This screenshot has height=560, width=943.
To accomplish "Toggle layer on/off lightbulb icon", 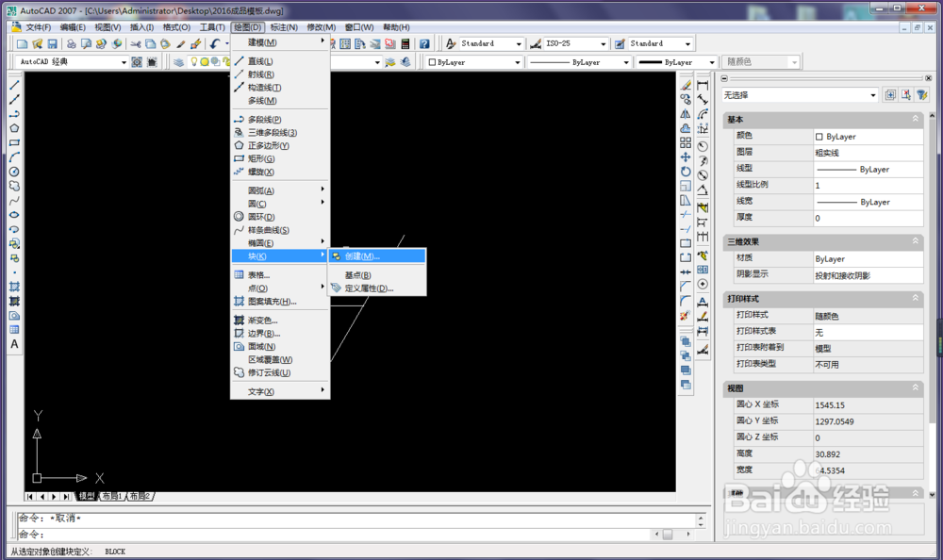I will pos(194,62).
